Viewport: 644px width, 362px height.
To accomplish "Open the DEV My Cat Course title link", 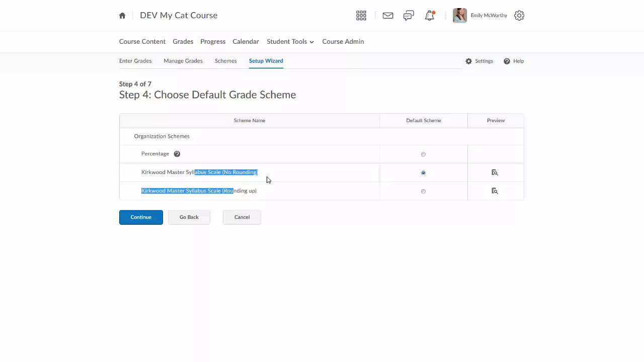I will click(x=179, y=16).
